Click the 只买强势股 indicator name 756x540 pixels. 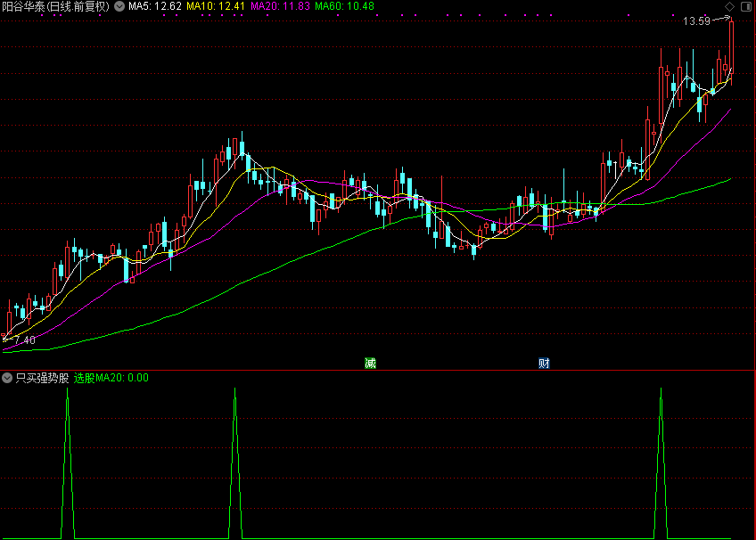(43, 378)
